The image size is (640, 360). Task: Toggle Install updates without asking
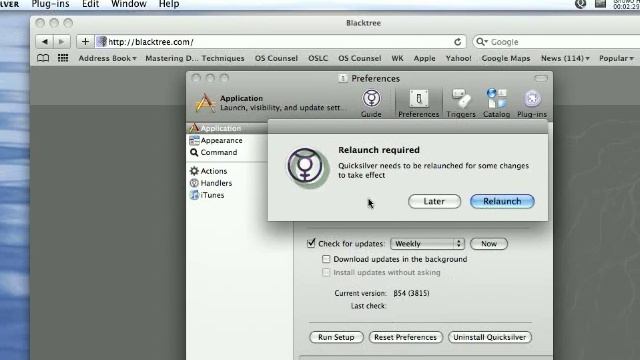click(326, 272)
